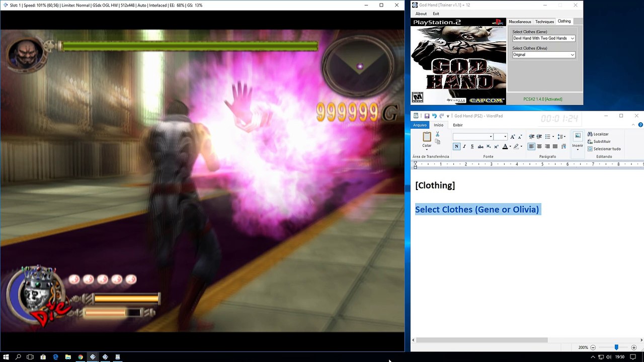The height and width of the screenshot is (362, 644).
Task: Center-align the paragraph text
Action: (x=539, y=146)
